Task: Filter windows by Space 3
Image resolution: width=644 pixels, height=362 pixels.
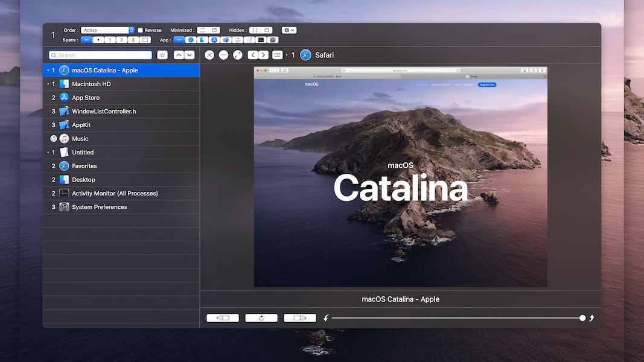Action: point(133,40)
